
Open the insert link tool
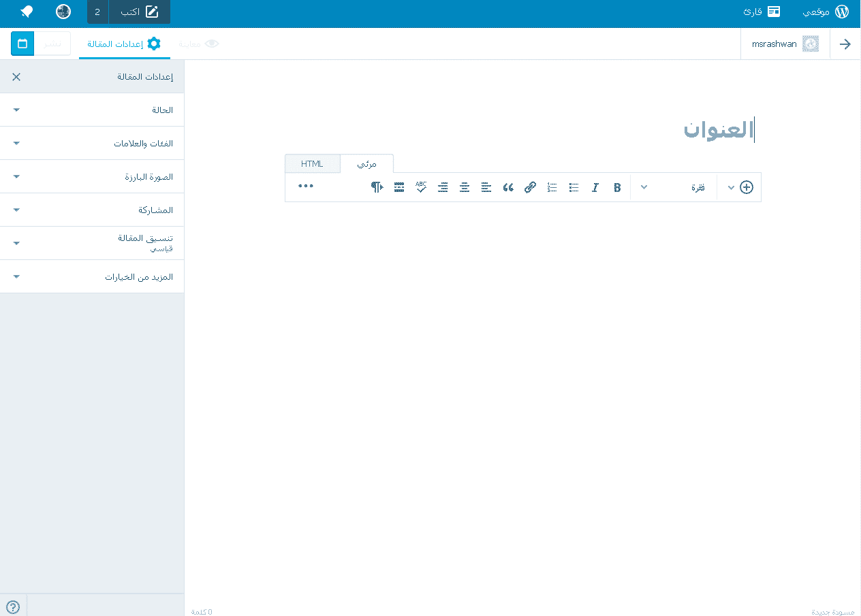click(530, 187)
